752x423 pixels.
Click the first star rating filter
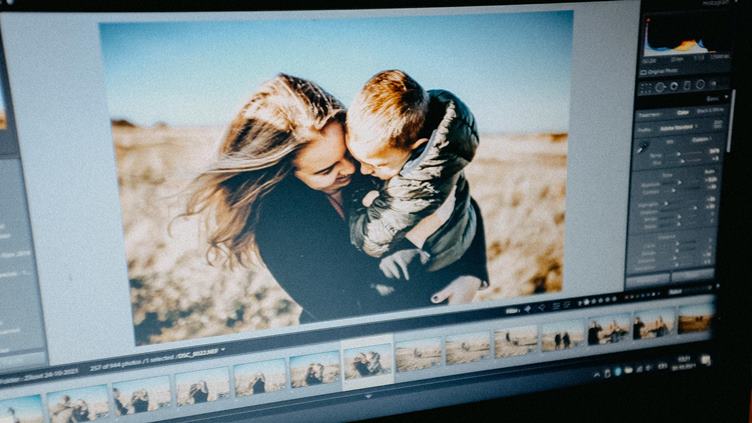click(x=587, y=302)
